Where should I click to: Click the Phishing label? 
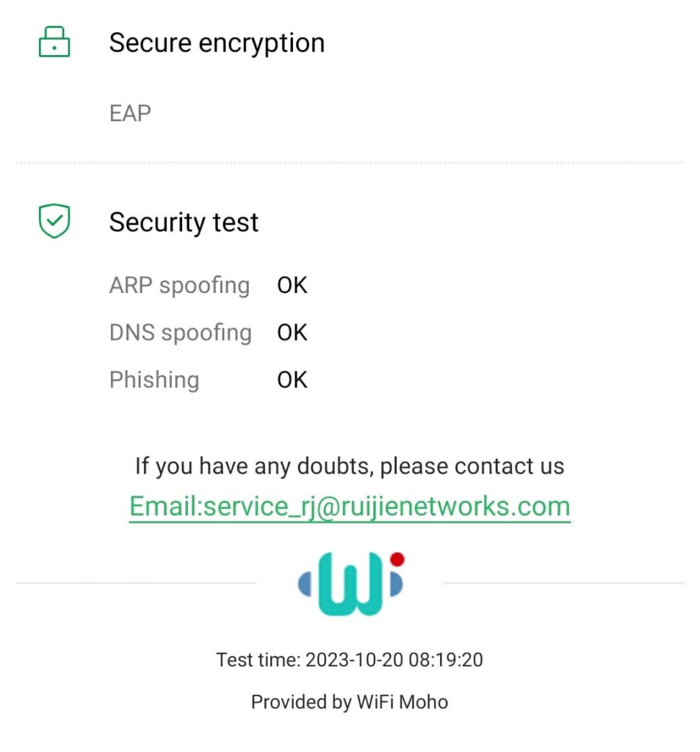(x=154, y=380)
